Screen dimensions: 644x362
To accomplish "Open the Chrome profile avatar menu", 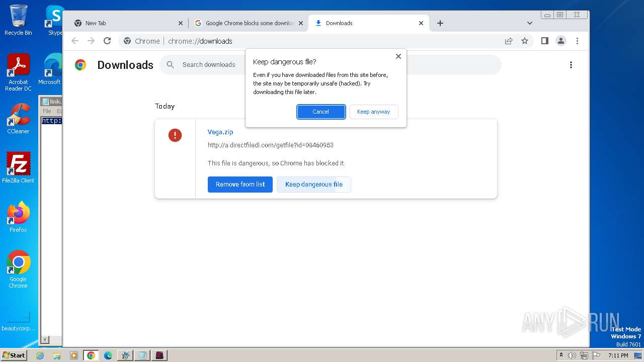I will [561, 41].
